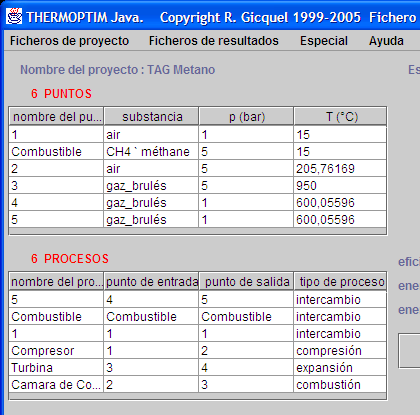The width and height of the screenshot is (420, 415).
Task: Open the Ayuda menu
Action: [x=386, y=41]
